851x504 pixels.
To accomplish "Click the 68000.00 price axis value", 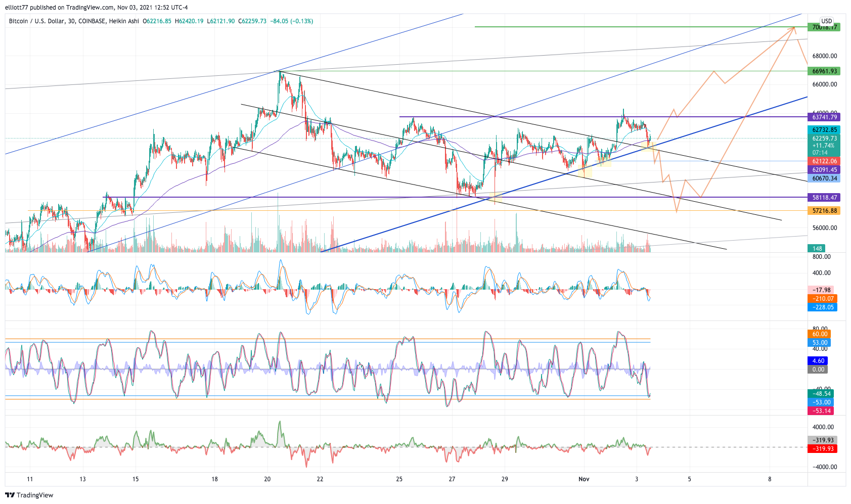I will [x=825, y=56].
